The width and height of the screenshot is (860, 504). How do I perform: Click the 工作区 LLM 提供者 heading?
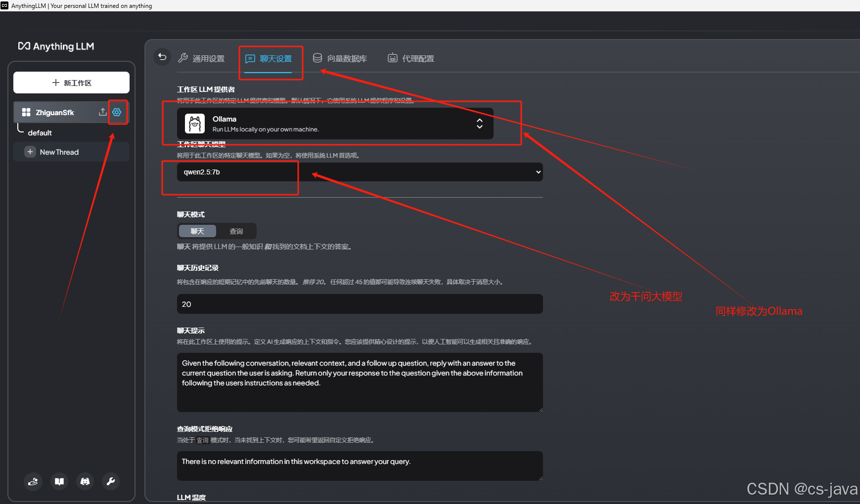[x=206, y=89]
